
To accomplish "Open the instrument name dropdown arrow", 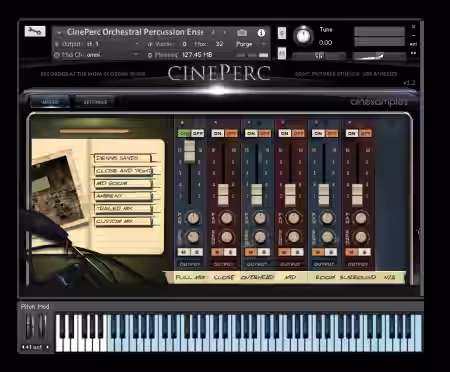I will (x=59, y=33).
